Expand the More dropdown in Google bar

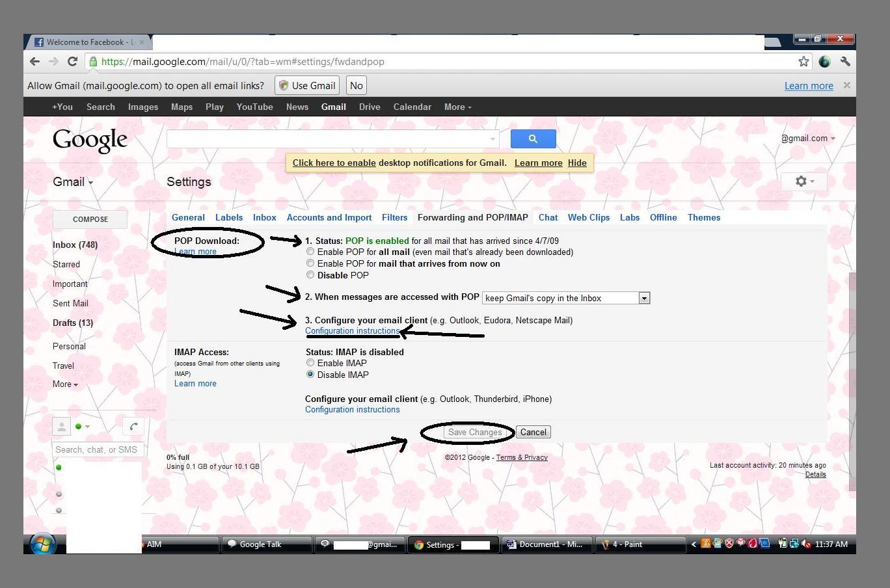457,107
